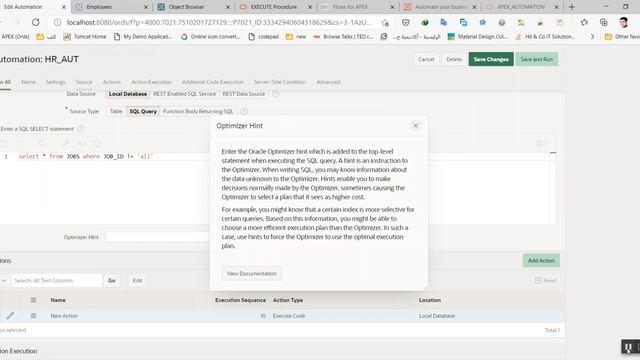Open View Documentation in Optimizer Hint dialog
The width and height of the screenshot is (640, 360).
coord(251,273)
